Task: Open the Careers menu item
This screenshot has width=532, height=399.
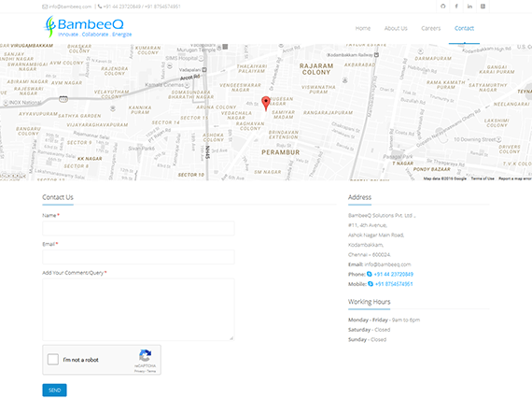Action: (431, 28)
